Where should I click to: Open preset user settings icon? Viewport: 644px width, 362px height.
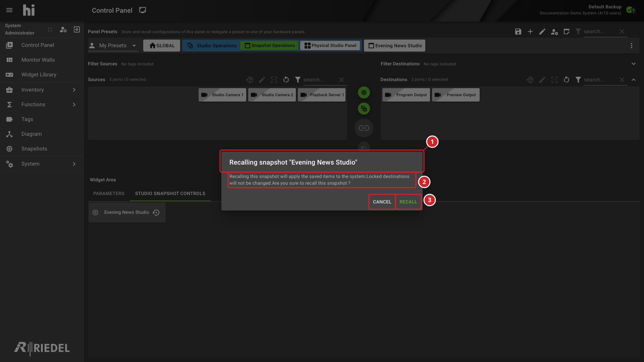point(554,32)
